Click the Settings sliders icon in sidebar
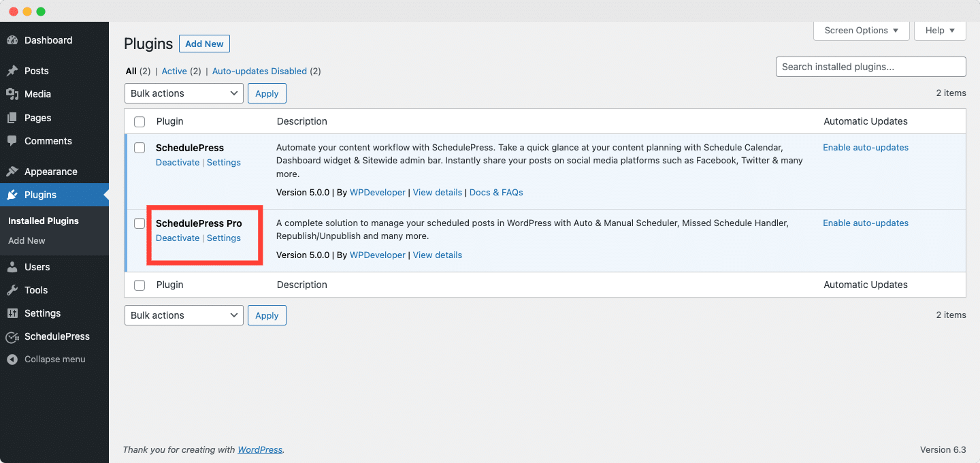The image size is (980, 463). point(12,313)
